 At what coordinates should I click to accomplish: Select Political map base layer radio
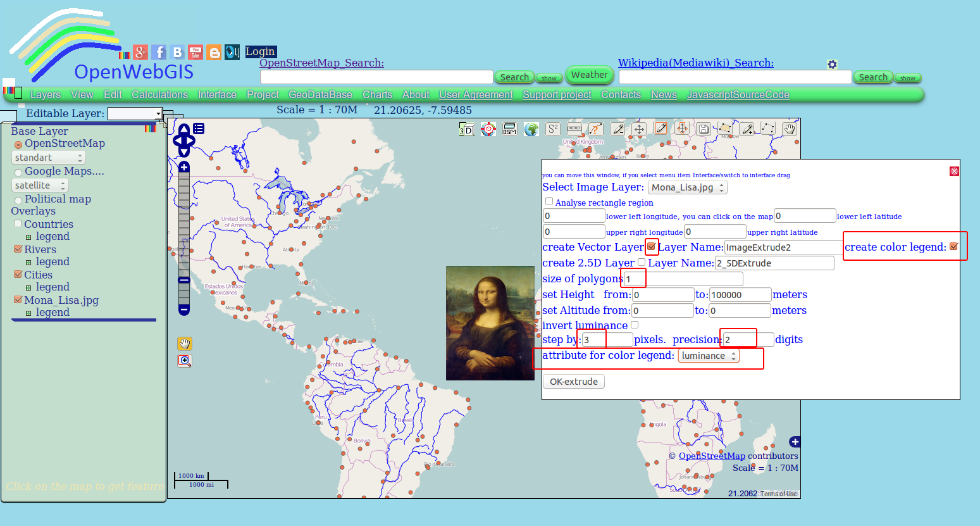click(18, 201)
